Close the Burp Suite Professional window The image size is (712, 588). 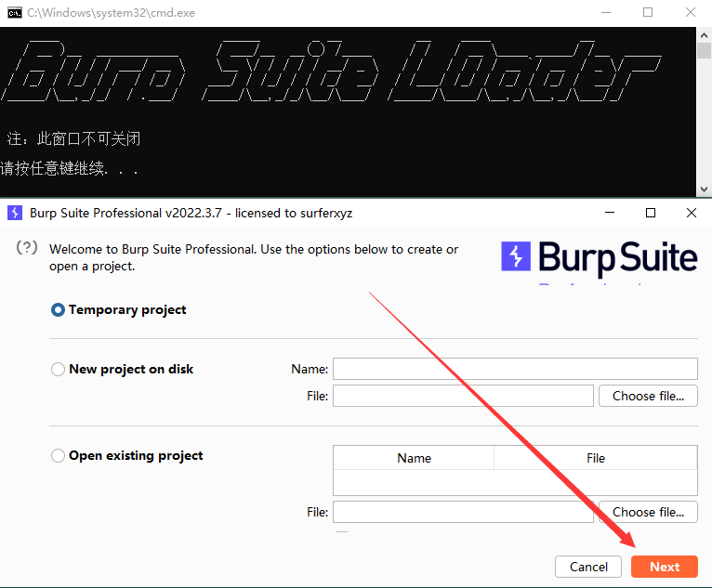pyautogui.click(x=692, y=213)
